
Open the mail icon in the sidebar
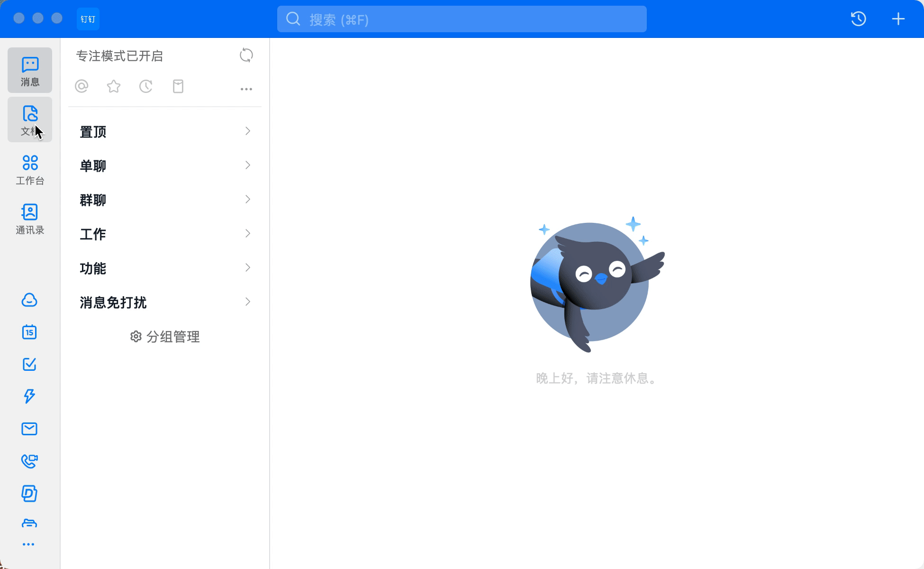29,428
